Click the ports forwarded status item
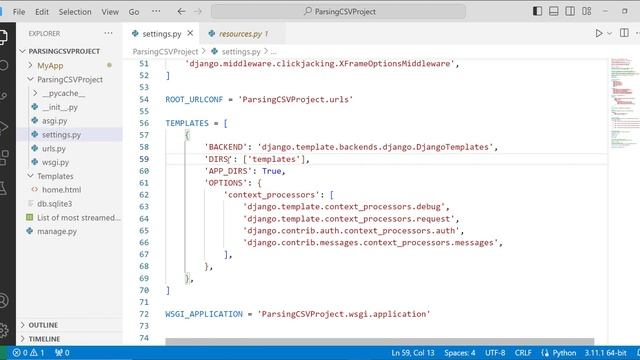640x360 pixels. [62, 353]
